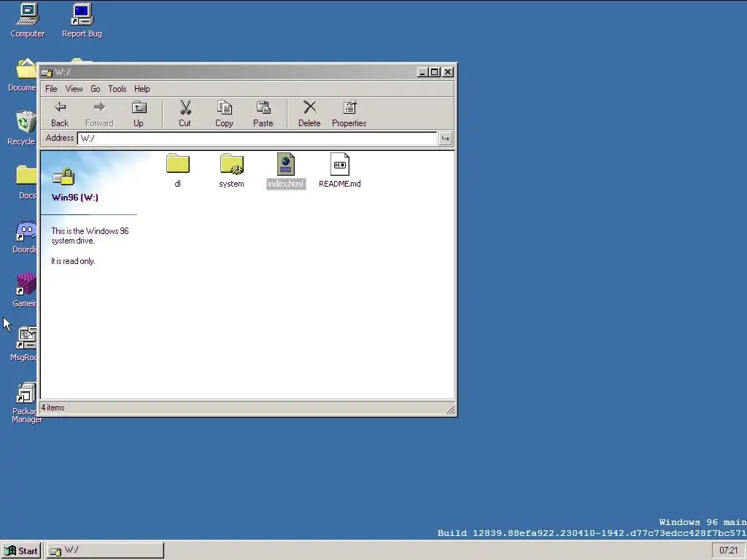Navigate up one folder with Up button
The width and height of the screenshot is (747, 560).
[x=139, y=114]
